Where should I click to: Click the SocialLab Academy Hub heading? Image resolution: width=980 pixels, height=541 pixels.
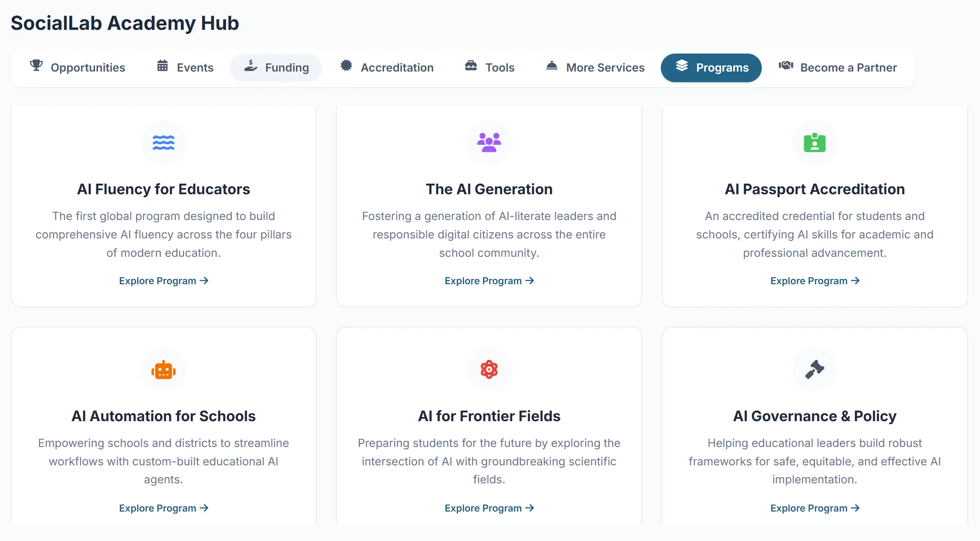125,23
